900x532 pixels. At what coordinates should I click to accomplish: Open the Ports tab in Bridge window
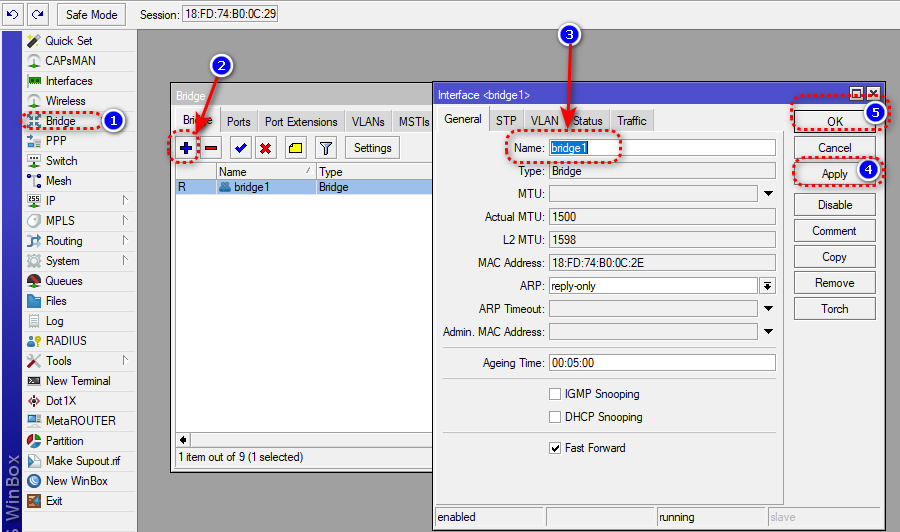click(x=238, y=122)
